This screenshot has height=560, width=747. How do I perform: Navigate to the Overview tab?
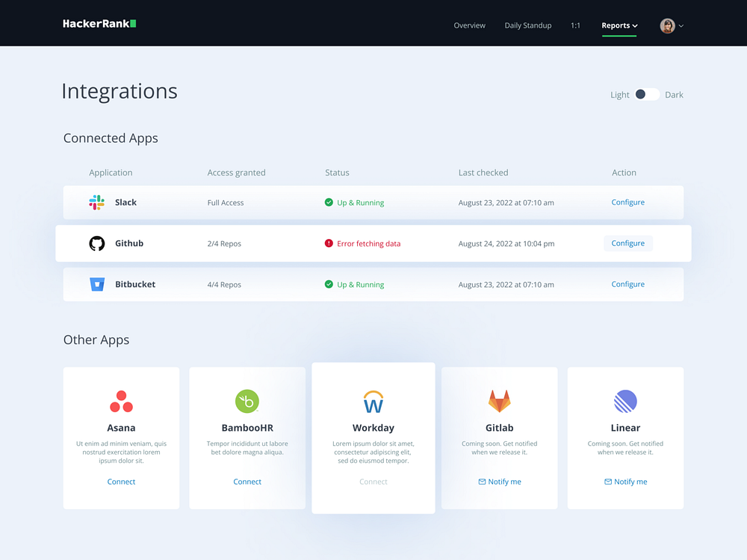[469, 25]
